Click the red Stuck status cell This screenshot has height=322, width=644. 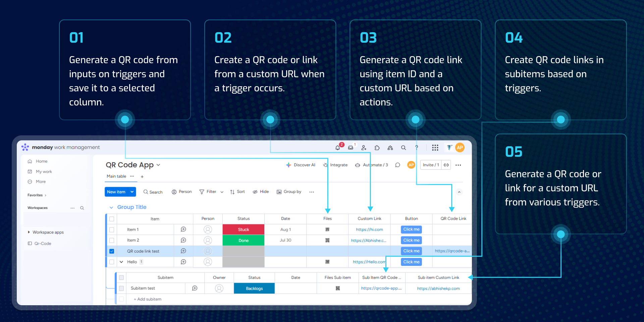tap(244, 230)
